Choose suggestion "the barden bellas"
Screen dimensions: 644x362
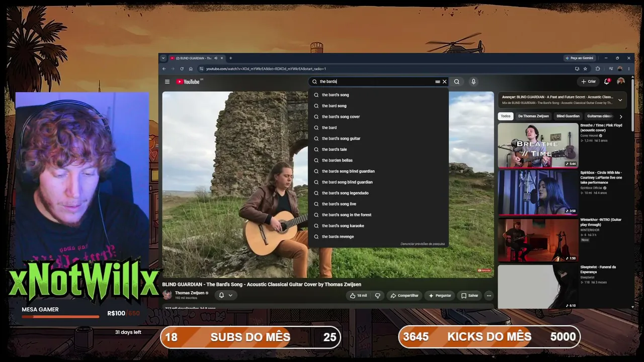(378, 160)
